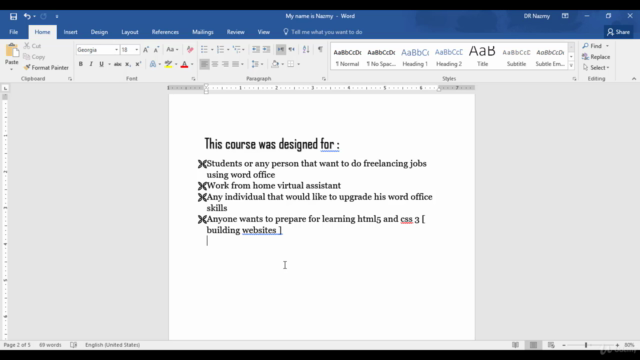Apply text effects and typography

(153, 64)
